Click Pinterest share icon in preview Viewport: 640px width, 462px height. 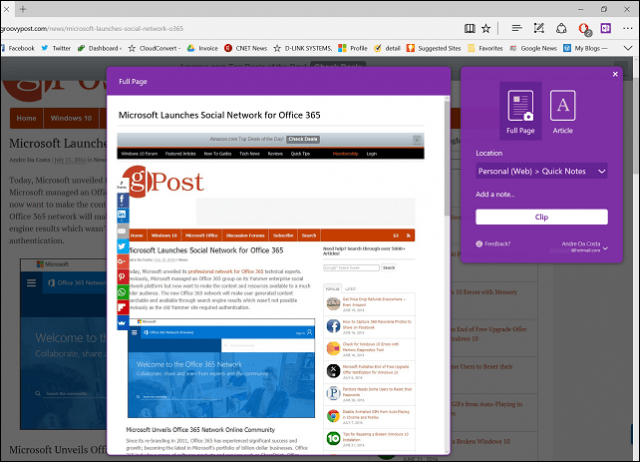(x=122, y=277)
